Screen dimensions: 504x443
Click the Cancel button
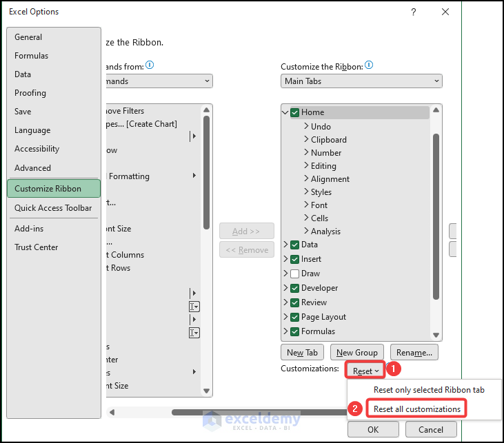(431, 430)
